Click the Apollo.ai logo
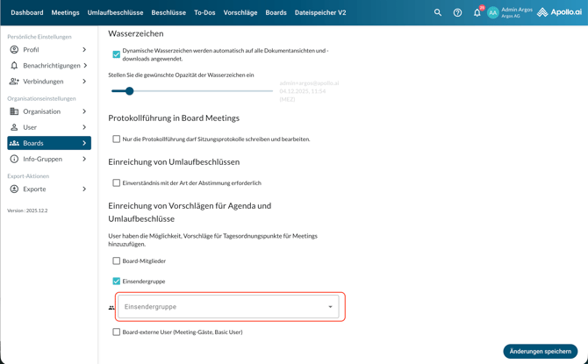 pyautogui.click(x=559, y=13)
